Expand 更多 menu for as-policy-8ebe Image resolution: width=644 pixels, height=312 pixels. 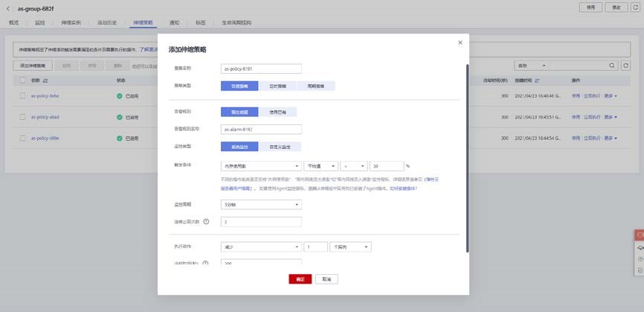[611, 96]
